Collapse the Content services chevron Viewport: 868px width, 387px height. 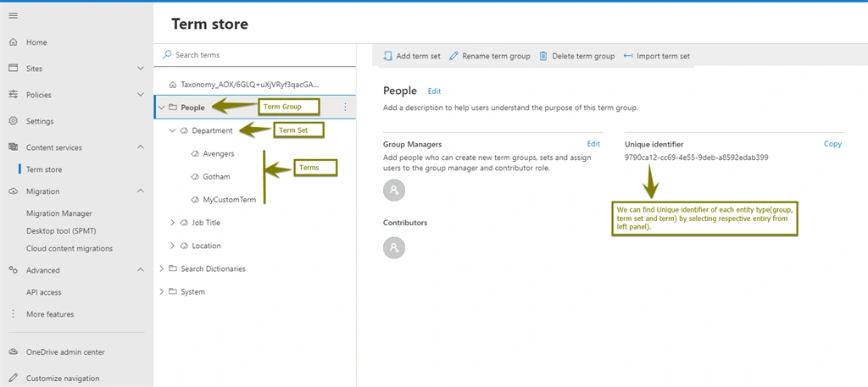[x=141, y=147]
